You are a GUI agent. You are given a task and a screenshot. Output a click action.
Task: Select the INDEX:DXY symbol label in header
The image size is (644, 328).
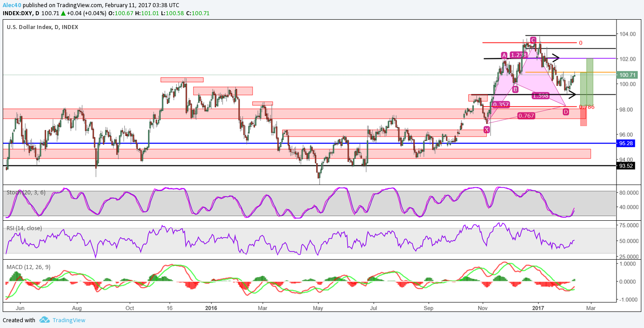(18, 13)
